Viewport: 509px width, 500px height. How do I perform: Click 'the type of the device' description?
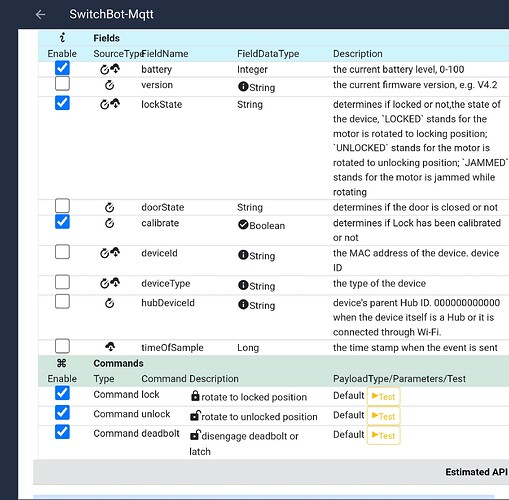[379, 283]
